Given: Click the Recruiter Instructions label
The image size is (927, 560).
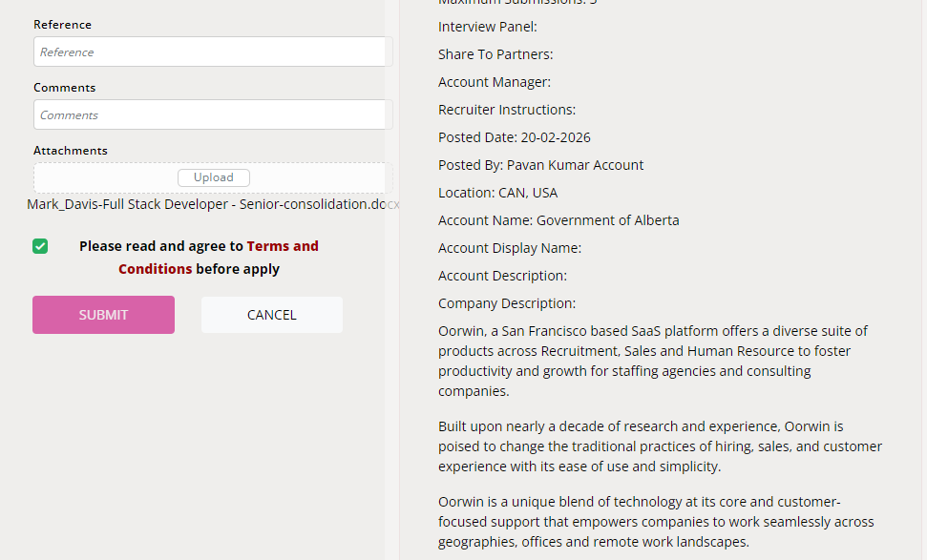Looking at the screenshot, I should coord(506,110).
